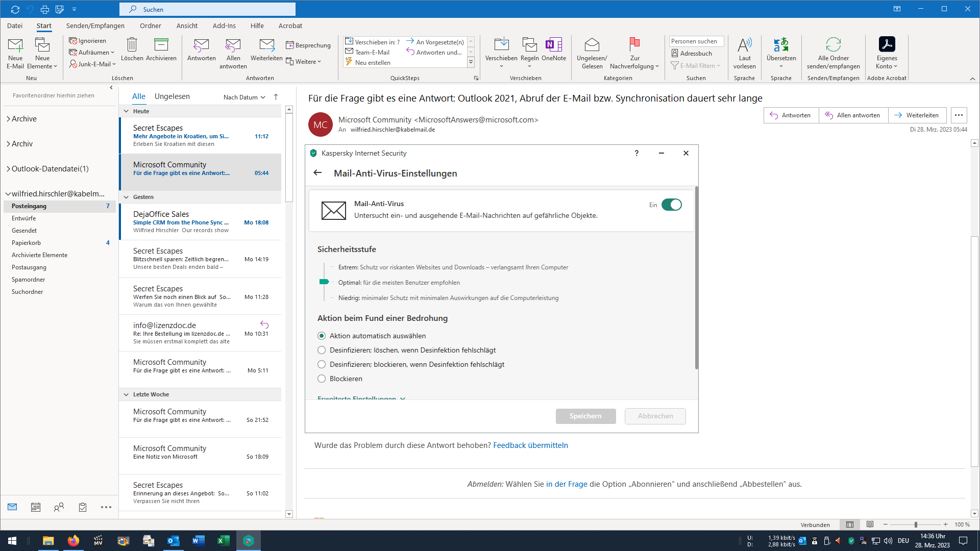Click in the Suchen search box
Viewport: 980px width, 551px height.
tap(207, 9)
